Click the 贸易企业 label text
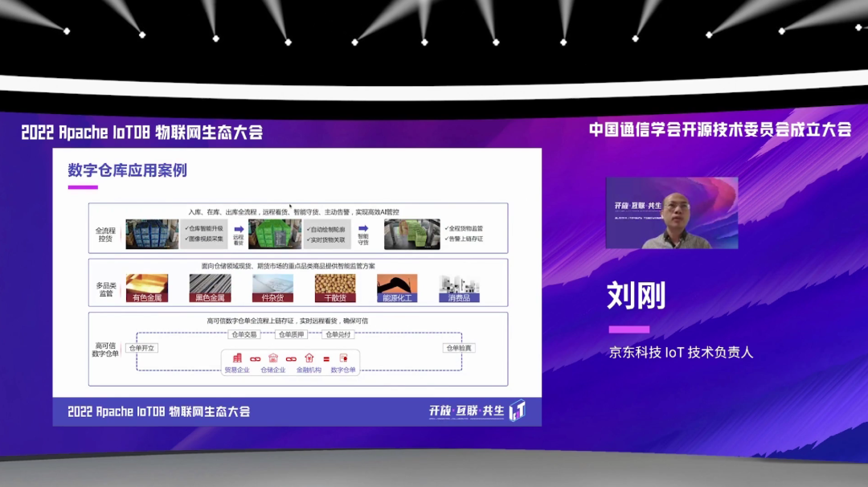The height and width of the screenshot is (487, 868). pos(237,370)
